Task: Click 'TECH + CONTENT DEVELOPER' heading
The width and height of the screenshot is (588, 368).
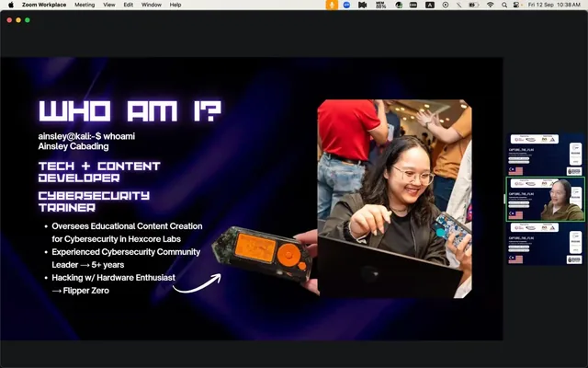Action: pyautogui.click(x=99, y=172)
